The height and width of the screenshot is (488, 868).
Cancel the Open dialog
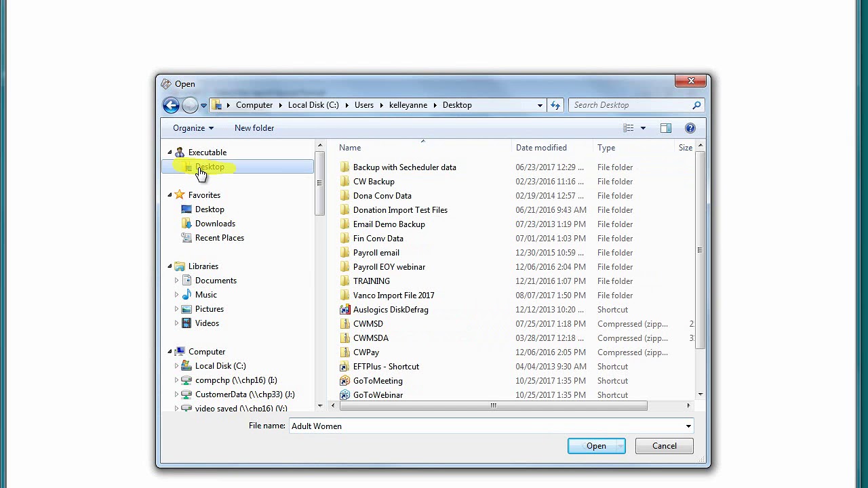coord(664,445)
